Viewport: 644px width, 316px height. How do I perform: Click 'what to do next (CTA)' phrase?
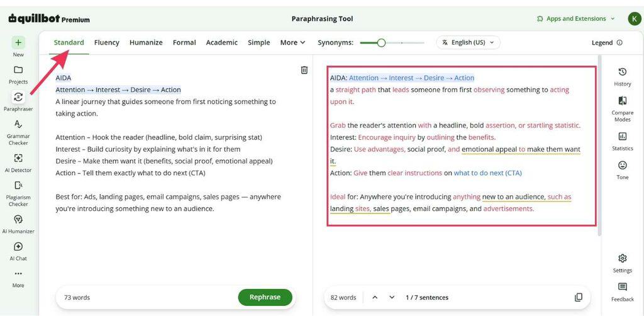[487, 173]
